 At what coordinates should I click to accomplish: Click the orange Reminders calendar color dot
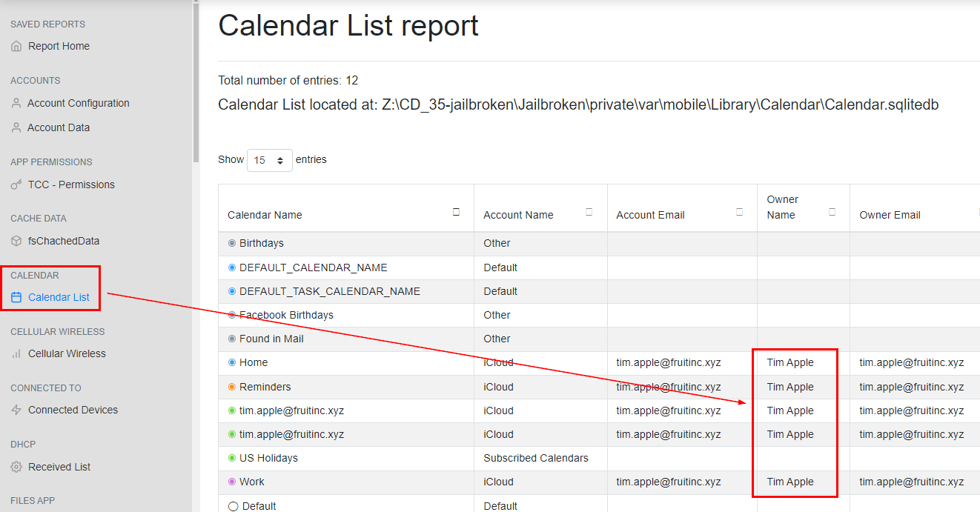click(232, 387)
